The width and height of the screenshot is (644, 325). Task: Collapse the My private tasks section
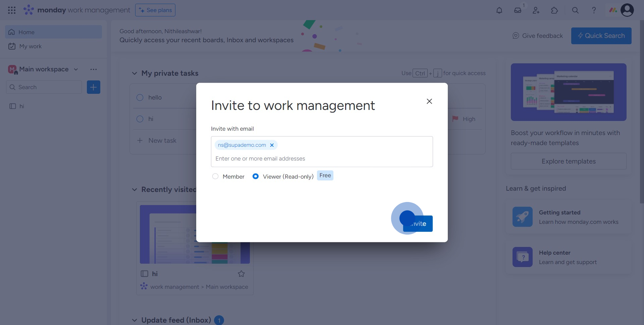pyautogui.click(x=134, y=73)
